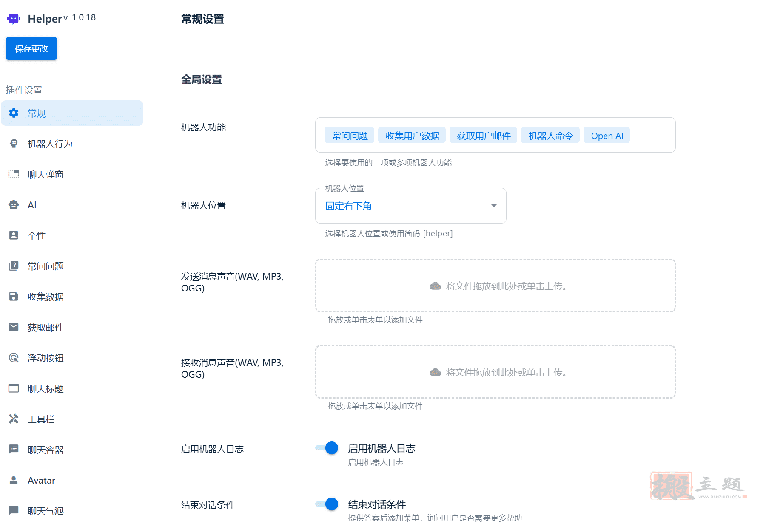This screenshot has width=783, height=532.
Task: Open the AI settings section
Action: 72,205
